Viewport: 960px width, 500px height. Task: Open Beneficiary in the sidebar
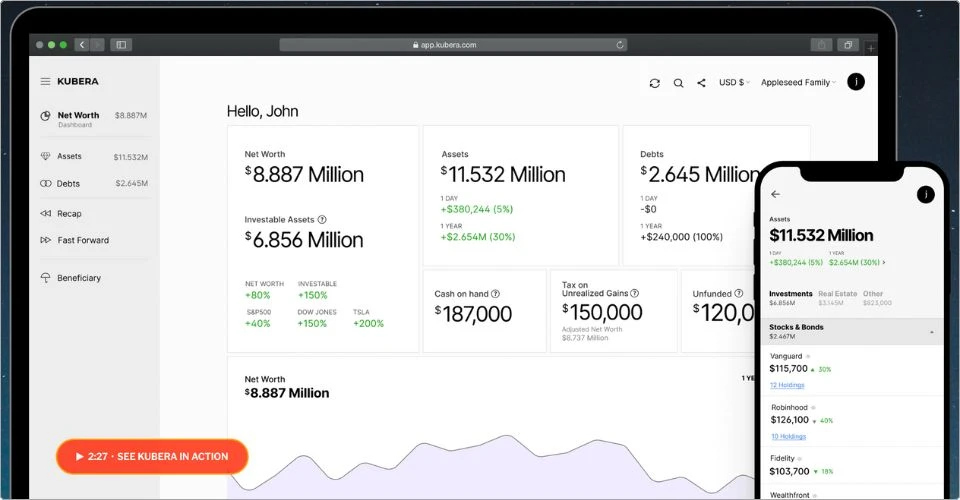[x=71, y=278]
